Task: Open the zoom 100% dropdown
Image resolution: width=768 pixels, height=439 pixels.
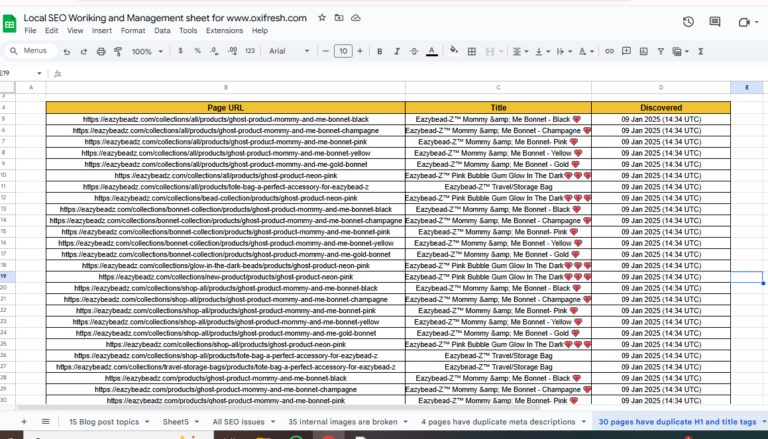Action: click(x=147, y=51)
